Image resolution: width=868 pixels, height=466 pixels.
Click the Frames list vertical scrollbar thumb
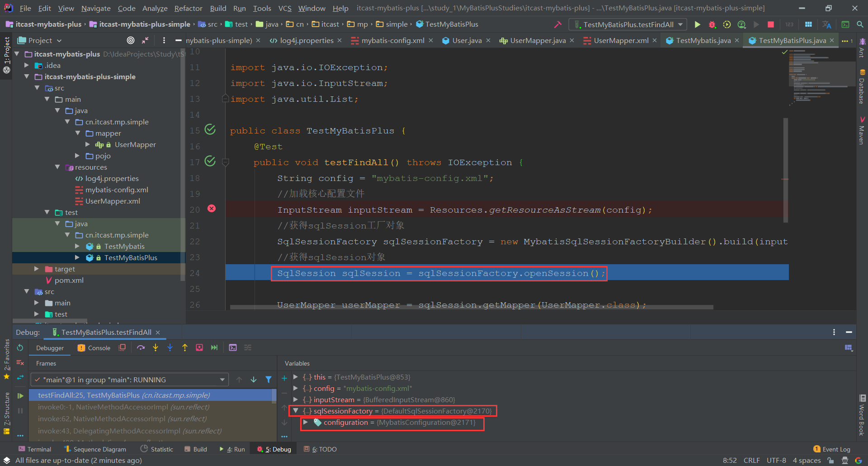[274, 396]
